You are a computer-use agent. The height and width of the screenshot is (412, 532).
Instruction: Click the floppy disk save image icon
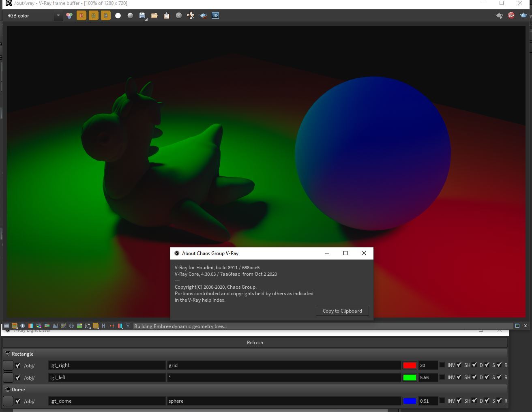[x=142, y=15]
